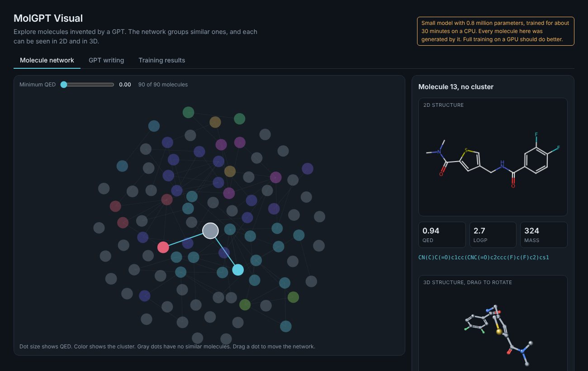Click the LogP 2.7 card
Viewport: 588px width, 371px height.
(x=493, y=235)
